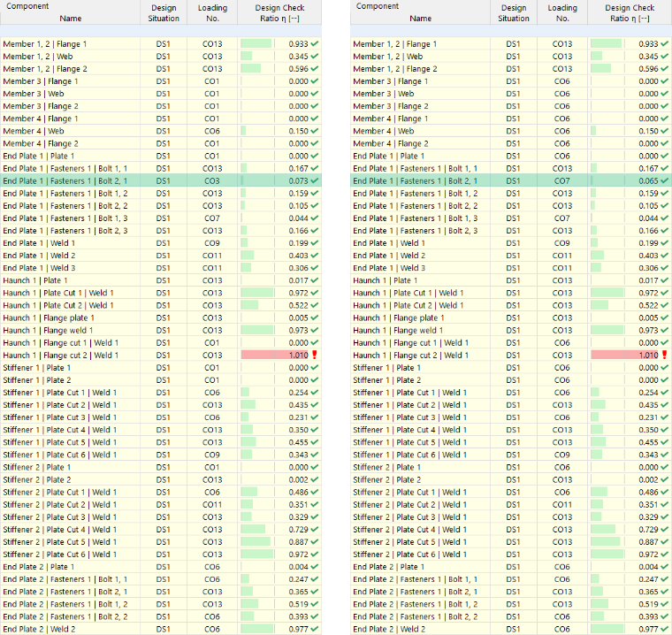Select 'Member 1, 2 | Flange 2' row name in right table
The height and width of the screenshot is (635, 672).
pos(395,69)
